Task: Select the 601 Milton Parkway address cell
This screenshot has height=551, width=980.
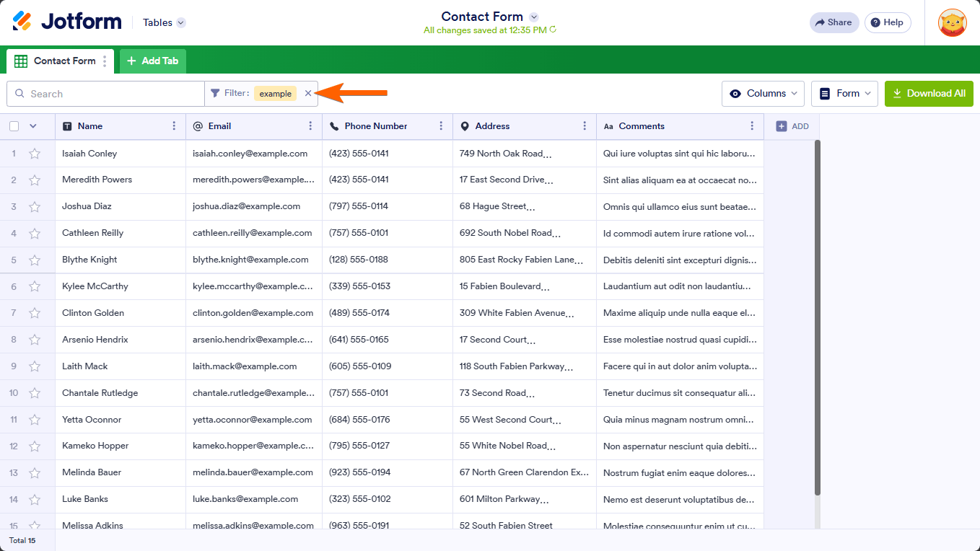Action: coord(525,500)
